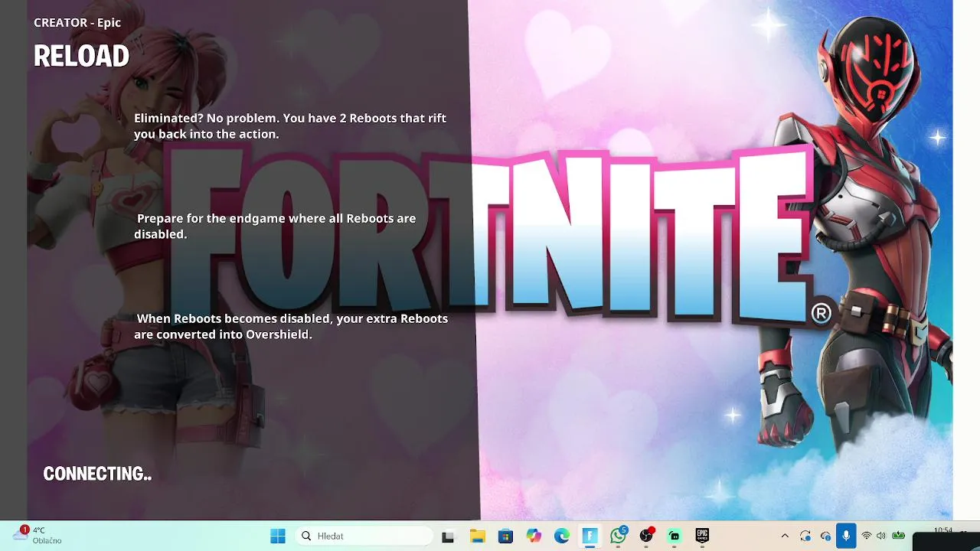
Task: Open Wi-Fi network settings icon
Action: click(867, 536)
